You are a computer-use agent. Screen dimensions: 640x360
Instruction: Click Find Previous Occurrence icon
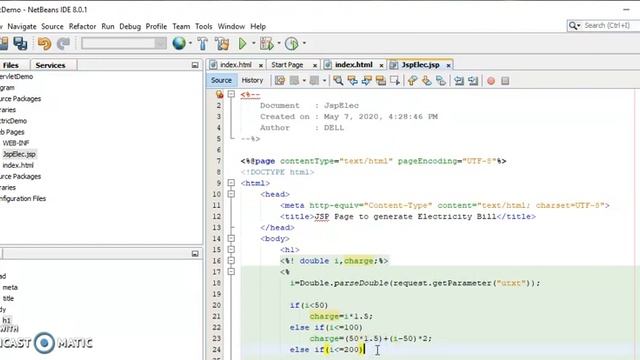tap(352, 80)
